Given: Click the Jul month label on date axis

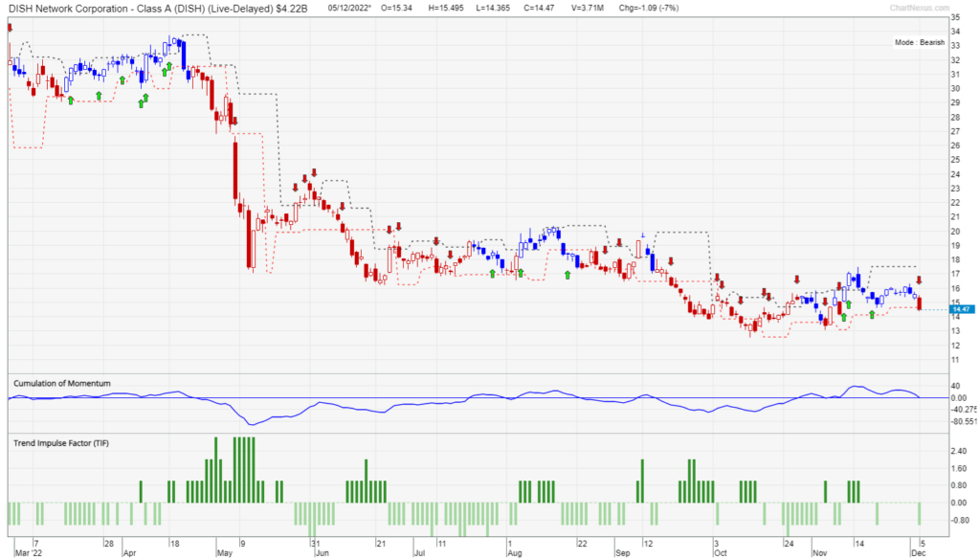Looking at the screenshot, I should click(x=419, y=553).
